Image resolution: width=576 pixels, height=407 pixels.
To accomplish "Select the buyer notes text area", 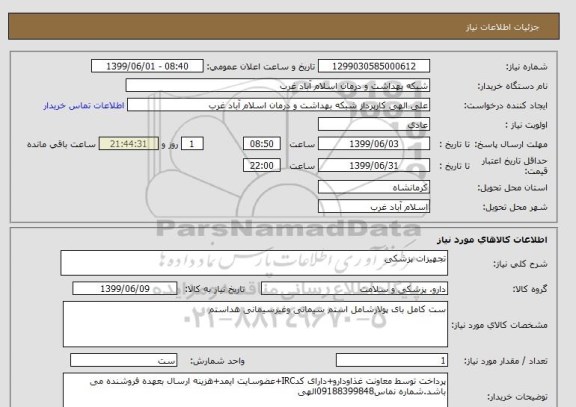I will [255, 390].
